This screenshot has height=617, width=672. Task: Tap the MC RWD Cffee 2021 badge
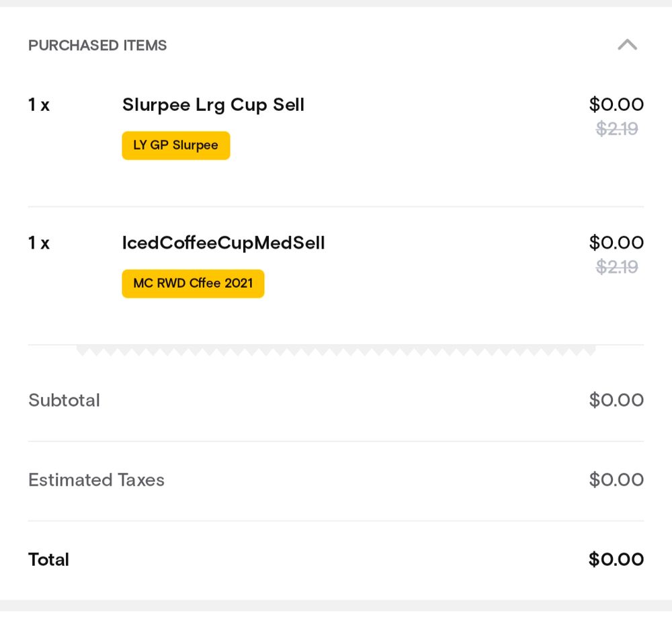pyautogui.click(x=193, y=284)
